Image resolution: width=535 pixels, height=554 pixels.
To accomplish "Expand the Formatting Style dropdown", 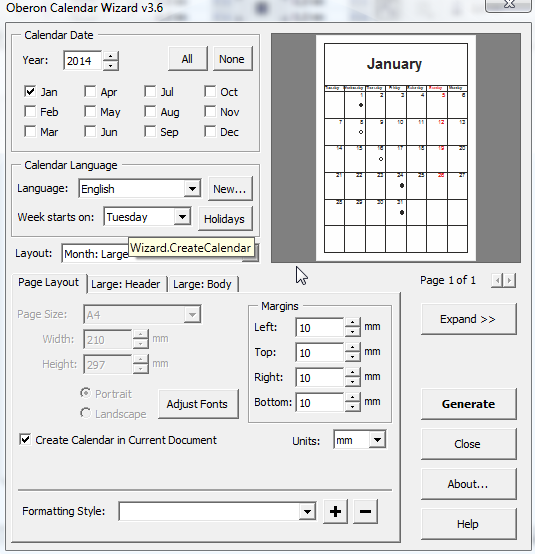I will coord(307,511).
